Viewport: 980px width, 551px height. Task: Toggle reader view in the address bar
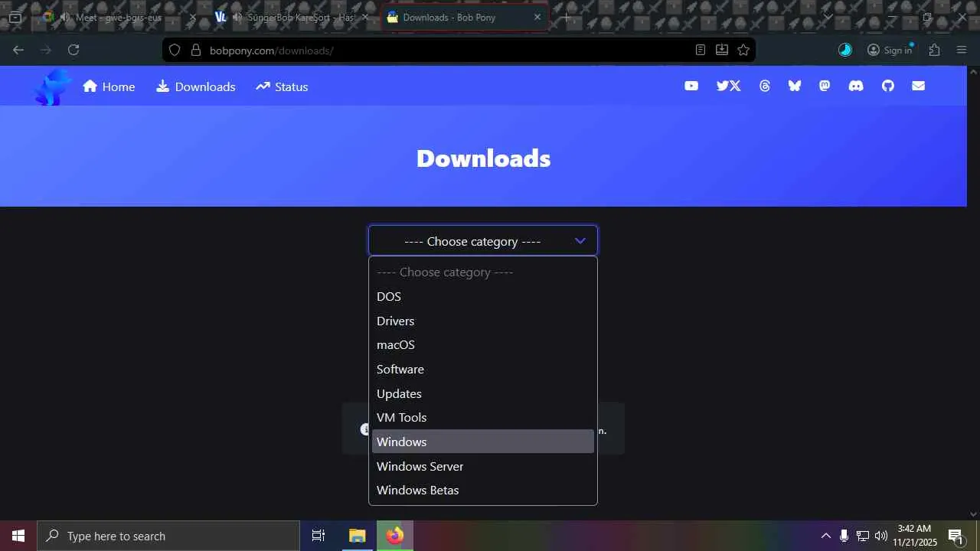coord(700,50)
